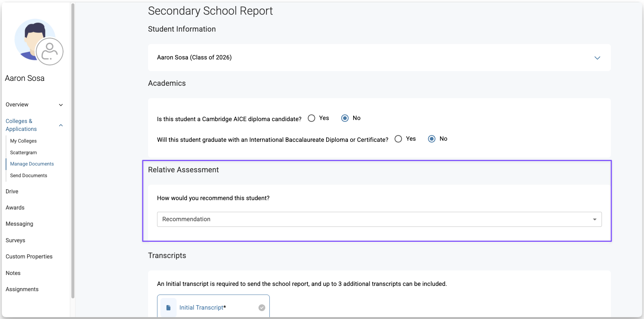Select No for Cambridge AICE diploma candidate
This screenshot has height=319, width=644.
(x=345, y=118)
